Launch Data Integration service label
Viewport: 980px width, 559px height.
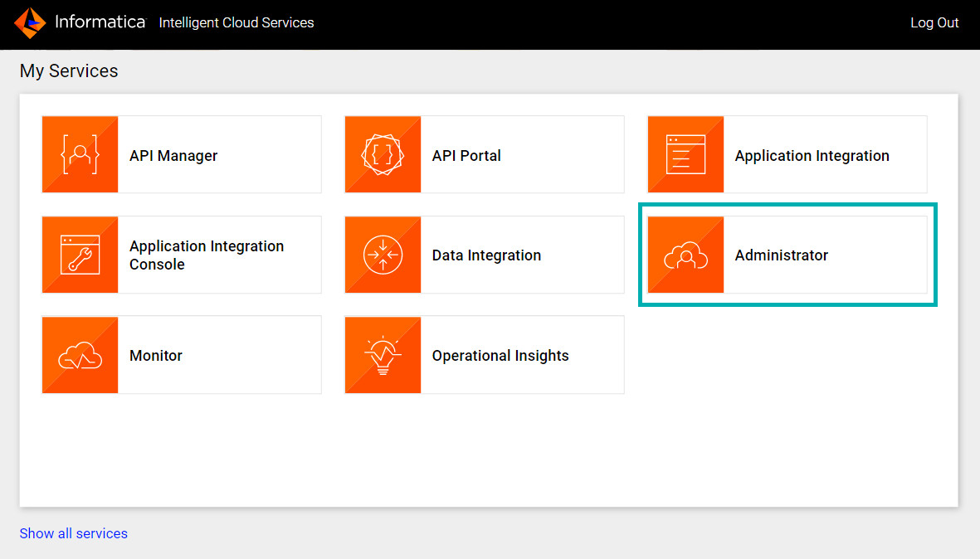[x=486, y=255]
